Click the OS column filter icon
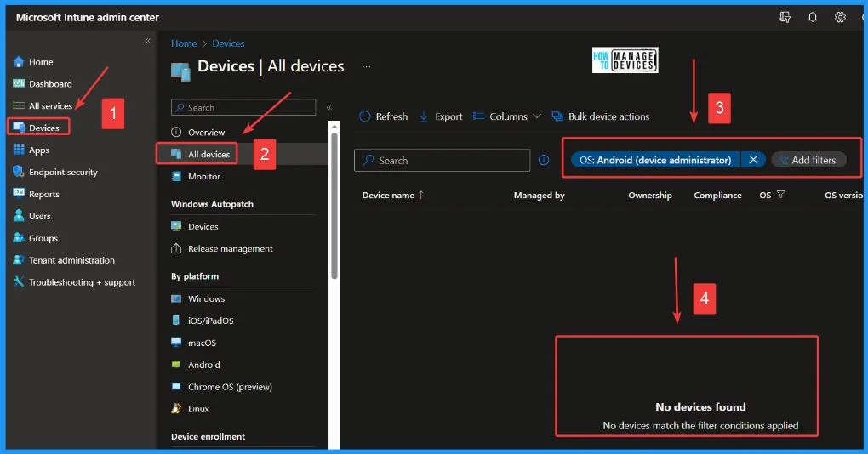The width and height of the screenshot is (868, 454). coord(780,196)
